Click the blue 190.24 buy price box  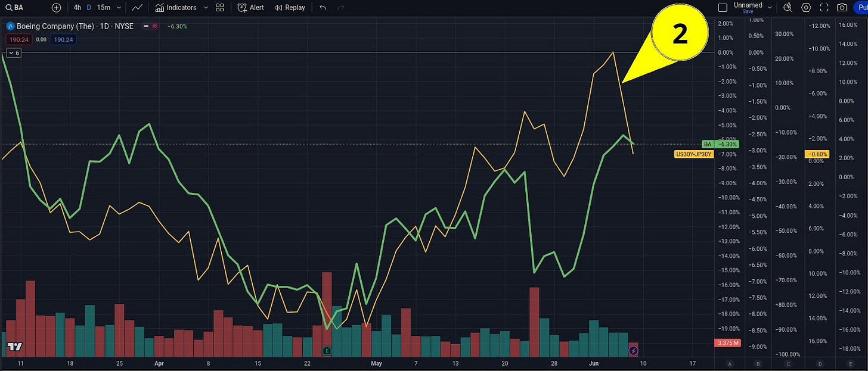(x=63, y=39)
